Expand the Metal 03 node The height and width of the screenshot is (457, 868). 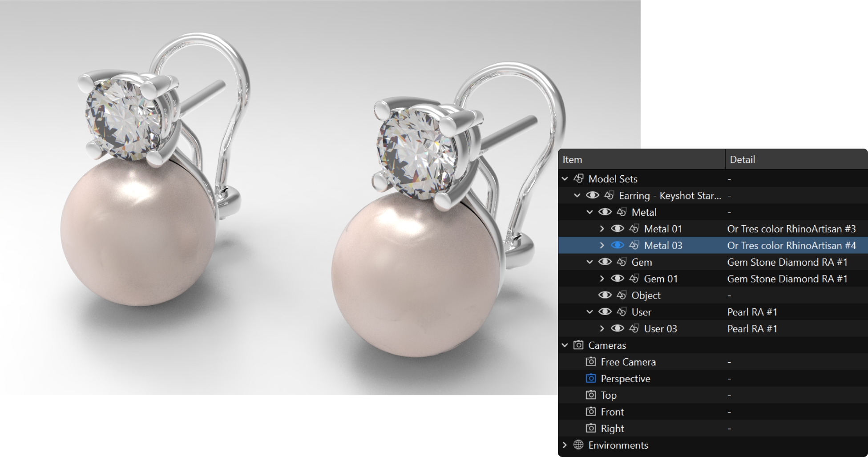click(x=602, y=245)
